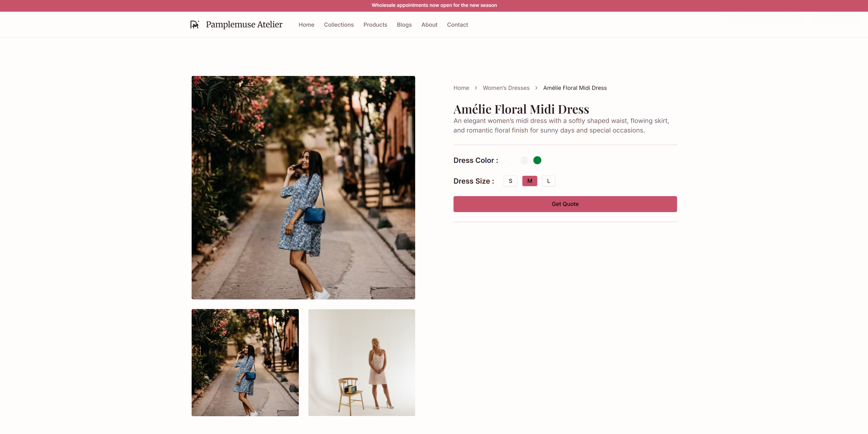The width and height of the screenshot is (868, 434).
Task: Click the wholesale appointments announcement banner
Action: pyautogui.click(x=434, y=5)
